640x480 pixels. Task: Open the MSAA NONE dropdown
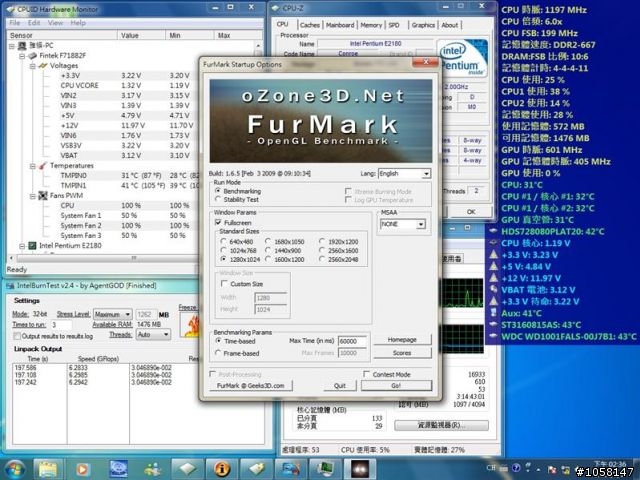click(x=420, y=224)
